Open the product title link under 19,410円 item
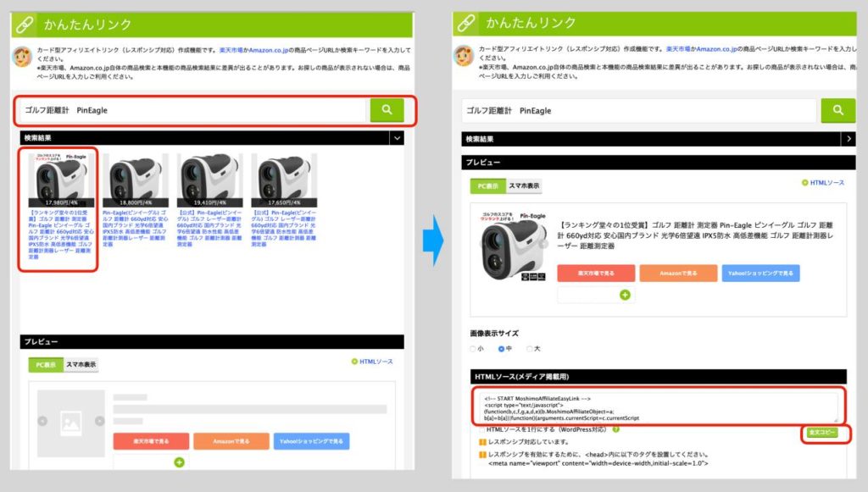 (209, 229)
